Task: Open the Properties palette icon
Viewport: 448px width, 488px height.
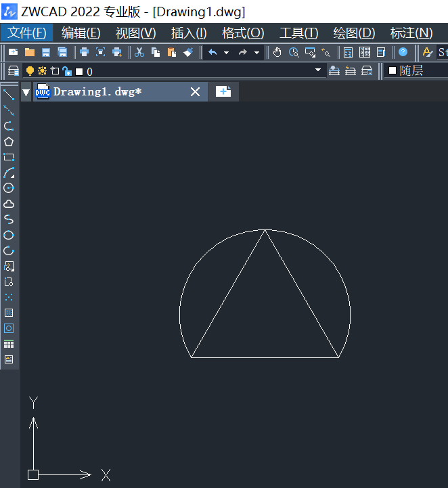Action: pos(381,52)
